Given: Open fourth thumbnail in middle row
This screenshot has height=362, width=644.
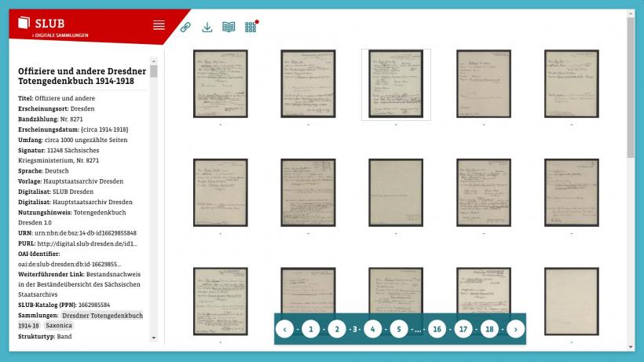Looking at the screenshot, I should [x=484, y=192].
